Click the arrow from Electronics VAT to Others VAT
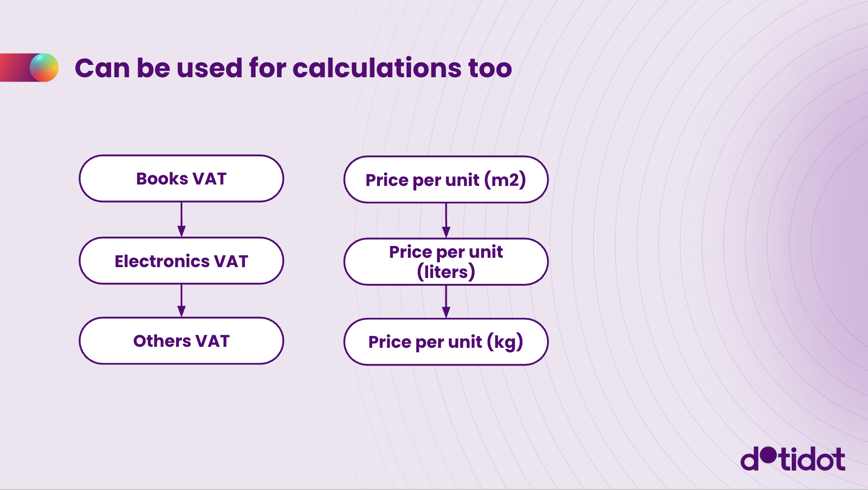 pos(181,301)
